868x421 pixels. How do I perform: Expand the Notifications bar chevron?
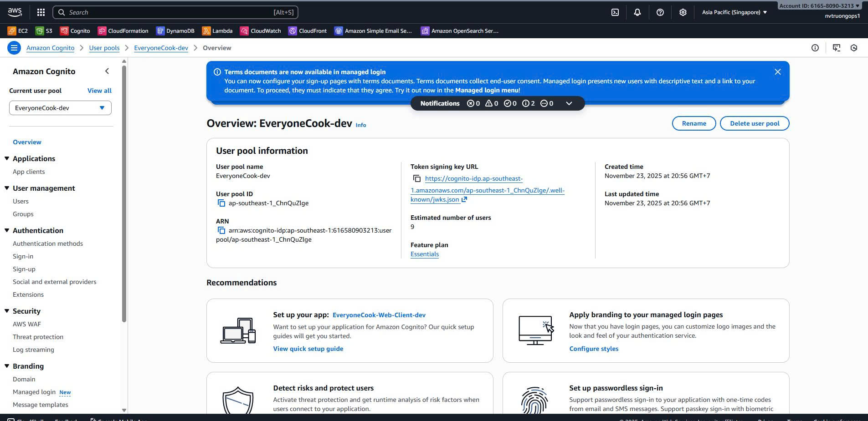569,103
